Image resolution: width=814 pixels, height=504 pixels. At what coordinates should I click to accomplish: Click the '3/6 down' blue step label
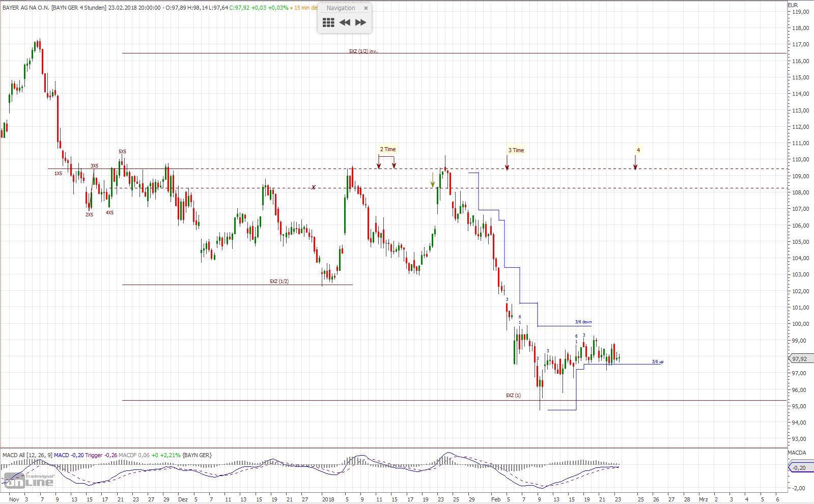[x=583, y=322]
